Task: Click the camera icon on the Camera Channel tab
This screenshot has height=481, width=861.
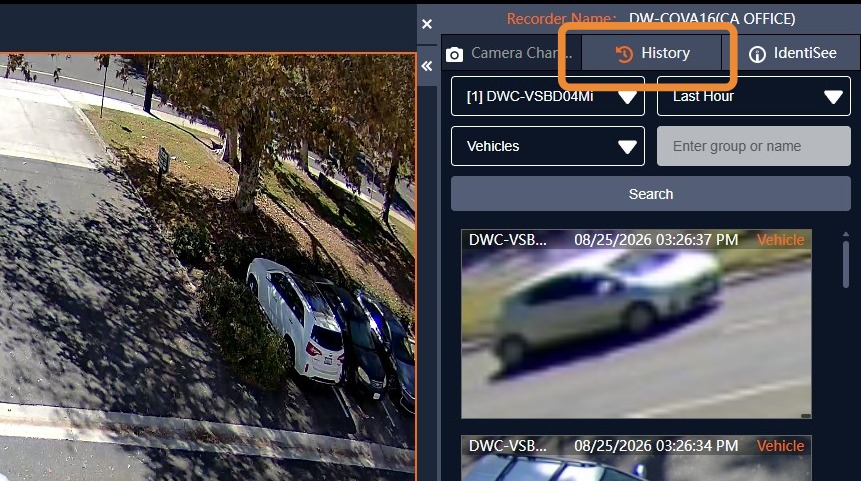Action: 454,54
